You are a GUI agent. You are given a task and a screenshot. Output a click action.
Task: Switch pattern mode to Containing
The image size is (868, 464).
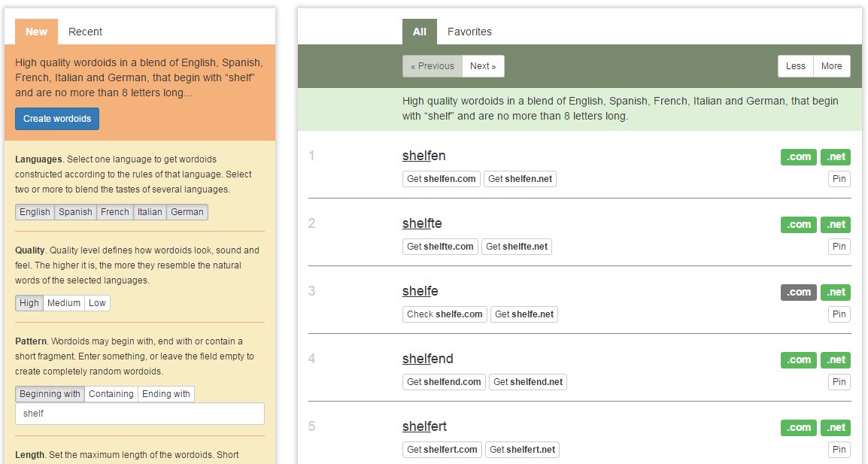111,393
